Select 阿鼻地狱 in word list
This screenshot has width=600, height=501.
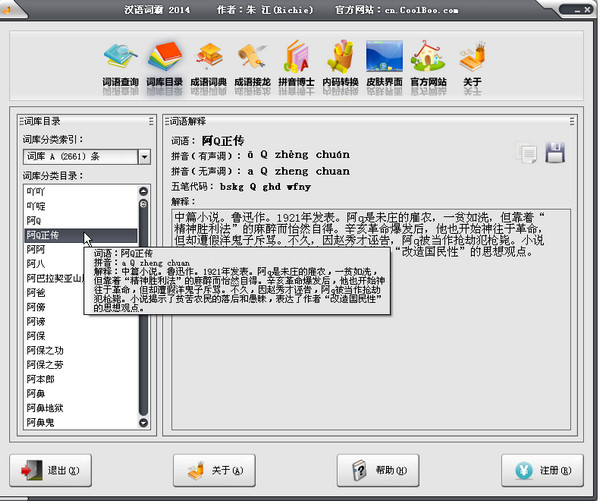(80, 408)
